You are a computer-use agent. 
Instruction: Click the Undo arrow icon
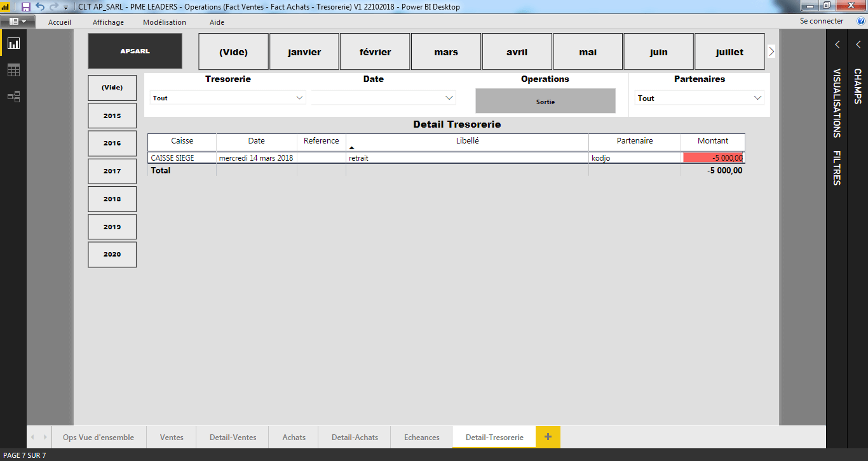40,7
